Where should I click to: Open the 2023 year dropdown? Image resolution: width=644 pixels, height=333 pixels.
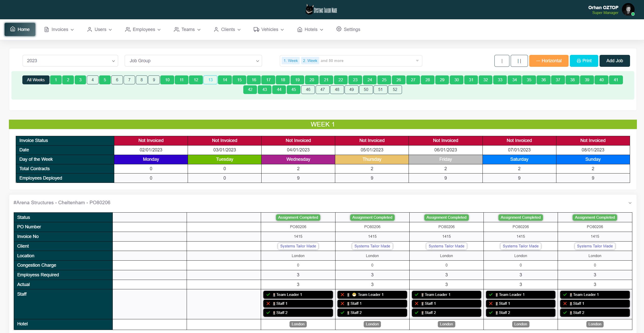pos(70,61)
